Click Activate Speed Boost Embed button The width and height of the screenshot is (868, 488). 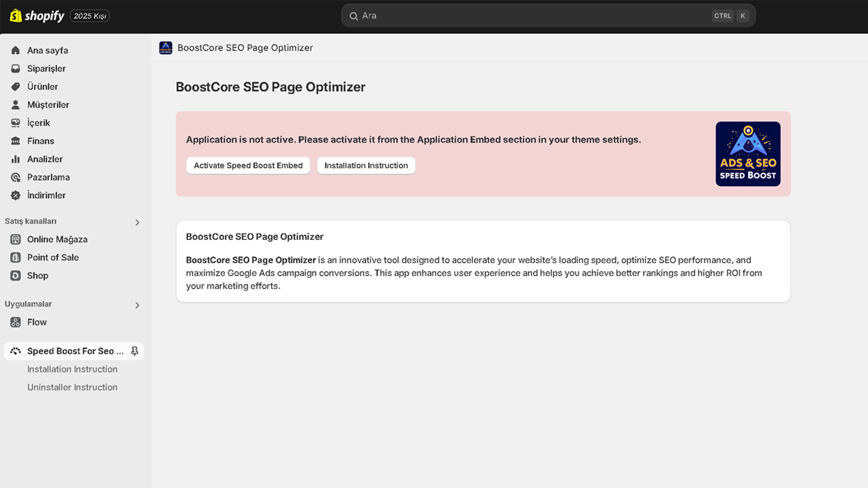tap(248, 165)
